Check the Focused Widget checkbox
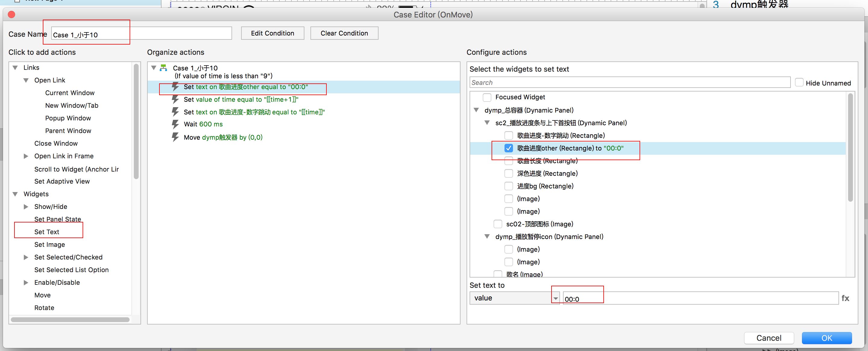Image resolution: width=868 pixels, height=351 pixels. (486, 97)
